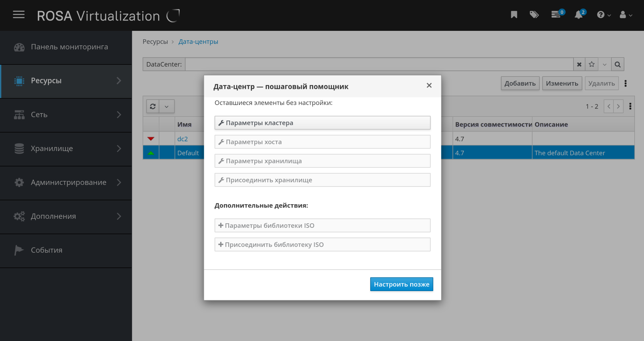
Task: Click the search magnifier button
Action: coord(618,64)
